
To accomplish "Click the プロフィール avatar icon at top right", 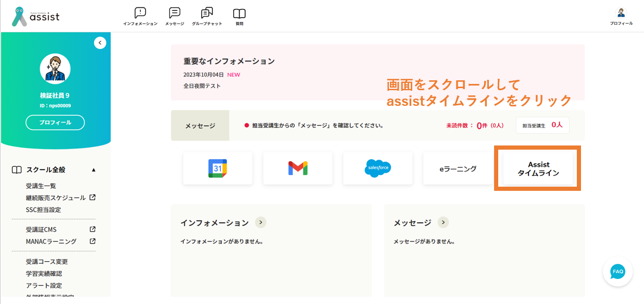I will coord(621,13).
